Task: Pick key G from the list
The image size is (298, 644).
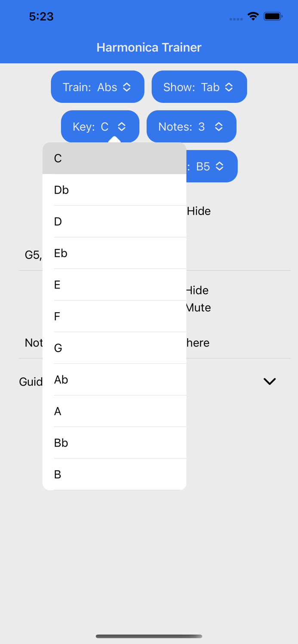Action: (114, 348)
